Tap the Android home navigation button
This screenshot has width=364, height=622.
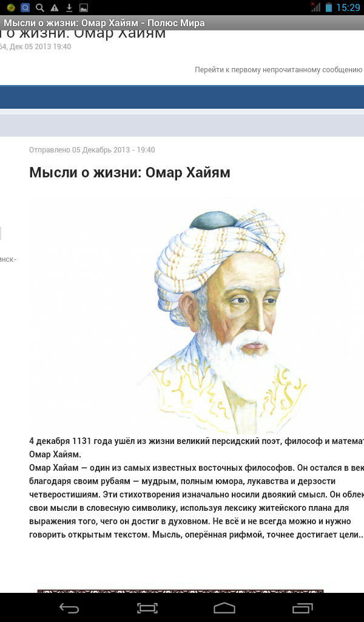(x=224, y=608)
